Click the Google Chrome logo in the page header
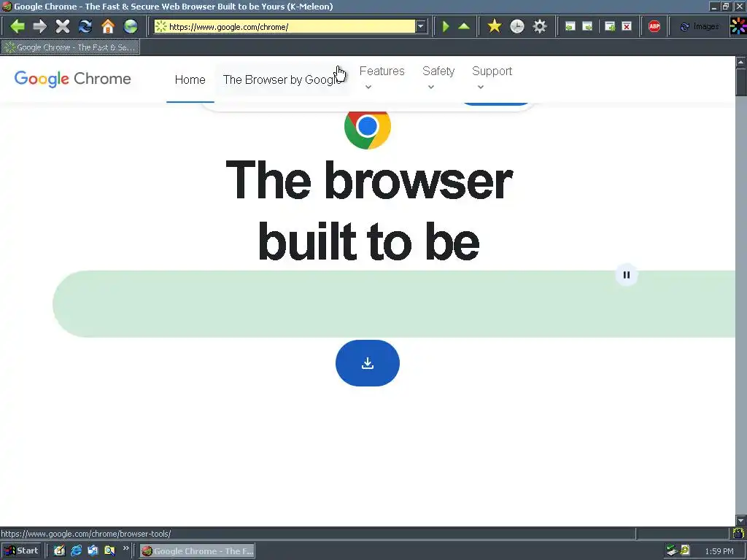This screenshot has height=560, width=747. click(72, 79)
